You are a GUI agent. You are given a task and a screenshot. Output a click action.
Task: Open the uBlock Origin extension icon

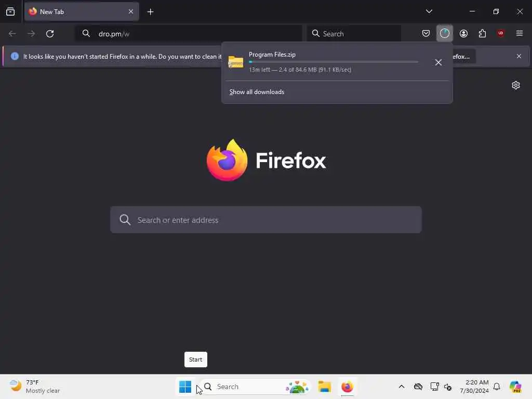pyautogui.click(x=501, y=33)
